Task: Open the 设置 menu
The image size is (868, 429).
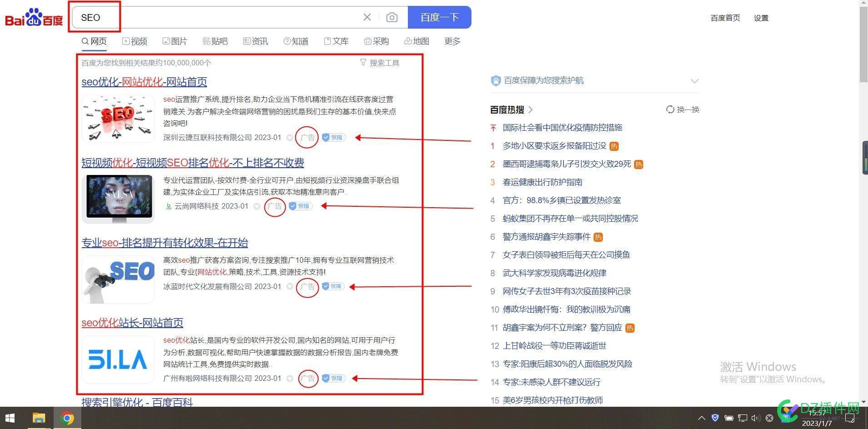Action: (761, 18)
